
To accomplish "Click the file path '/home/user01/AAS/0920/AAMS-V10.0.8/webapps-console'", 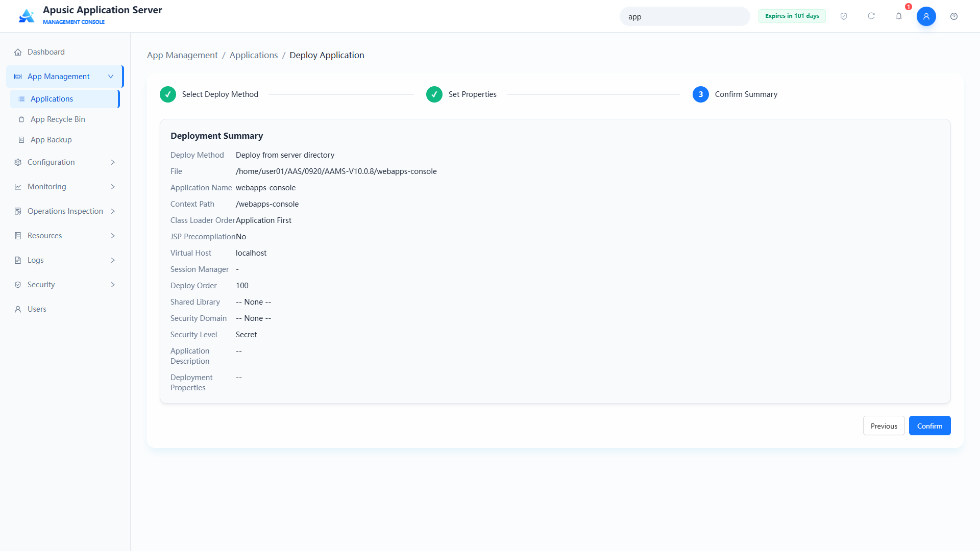I will (336, 171).
